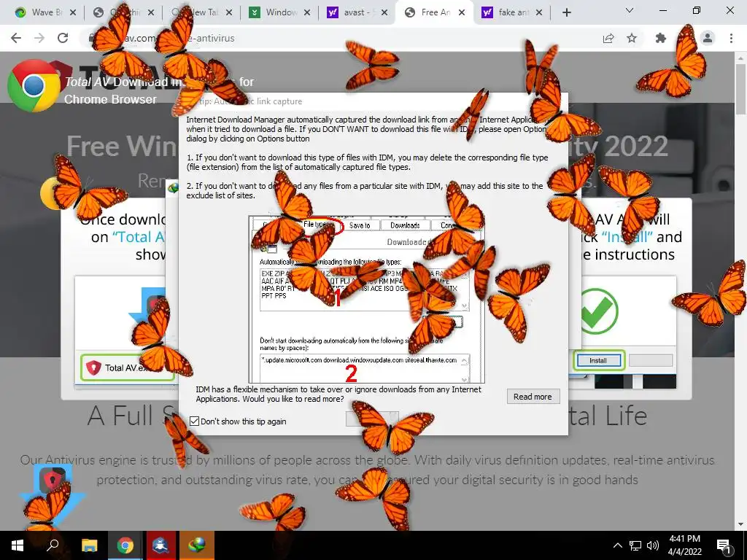The image size is (747, 560).
Task: Close the fake ant tab
Action: point(539,13)
